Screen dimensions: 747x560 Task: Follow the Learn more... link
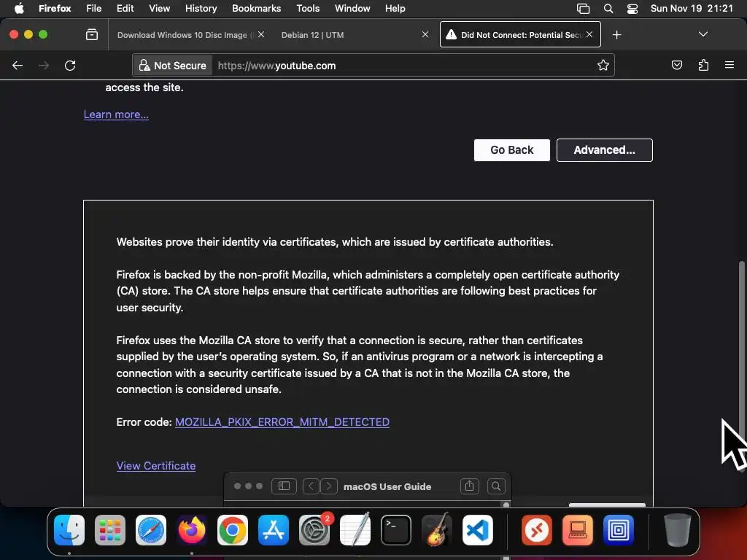point(116,114)
